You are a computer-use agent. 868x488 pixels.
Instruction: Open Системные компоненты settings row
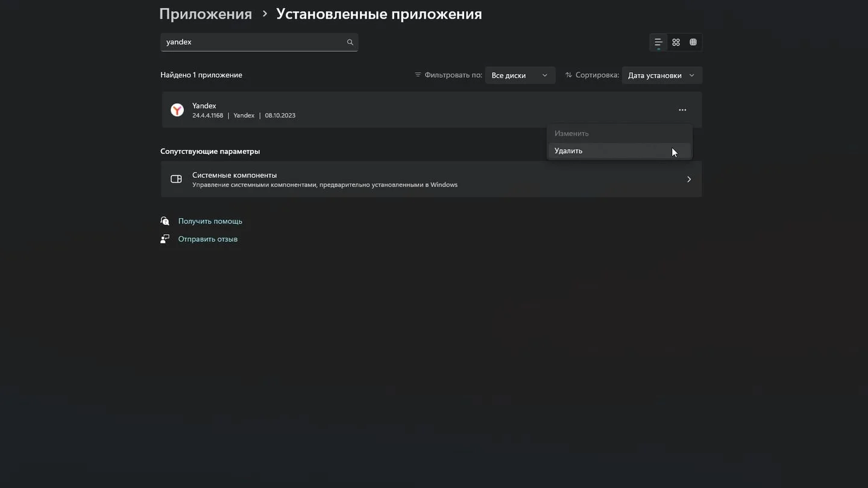coord(432,179)
